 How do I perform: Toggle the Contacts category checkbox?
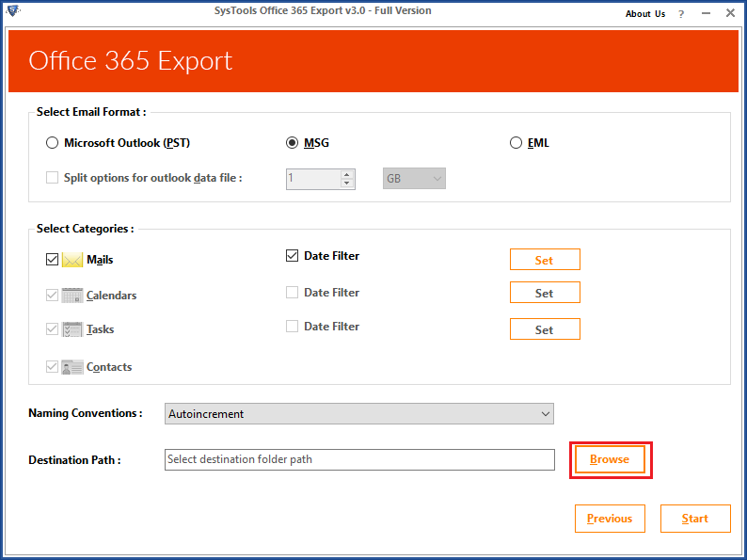[x=52, y=367]
